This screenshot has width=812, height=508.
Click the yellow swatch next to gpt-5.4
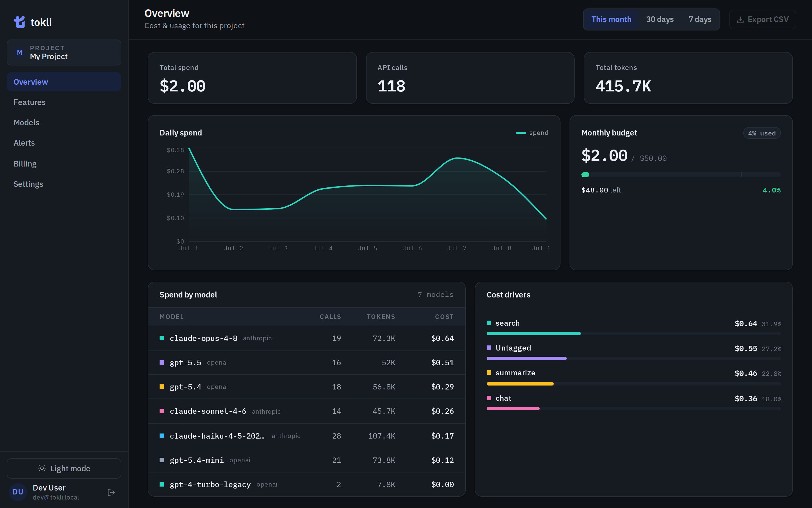162,387
